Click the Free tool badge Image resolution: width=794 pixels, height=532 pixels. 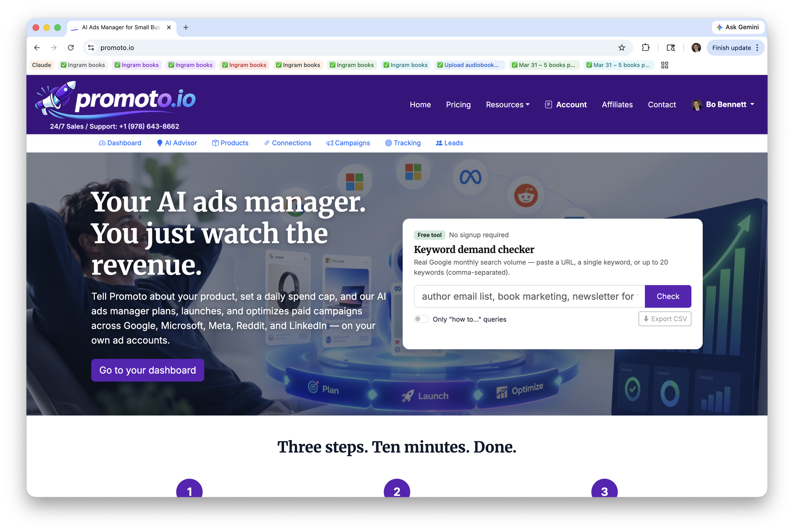click(x=429, y=235)
